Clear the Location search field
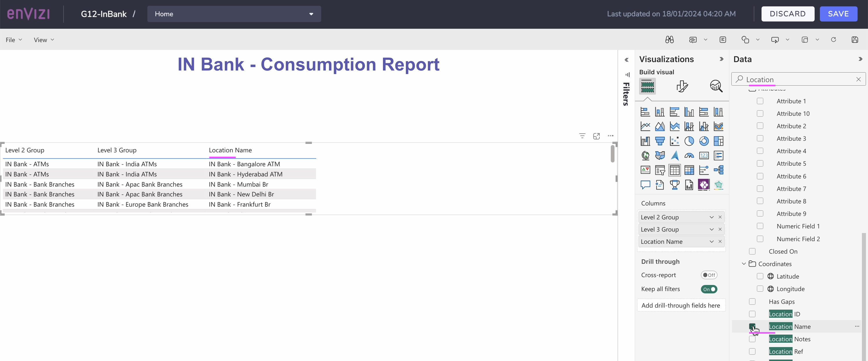868x361 pixels. [858, 79]
